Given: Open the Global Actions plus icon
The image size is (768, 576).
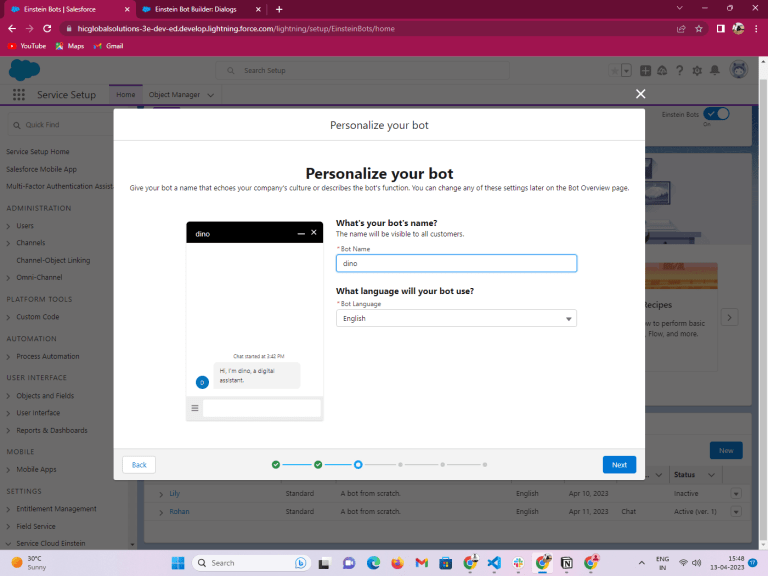Looking at the screenshot, I should click(x=645, y=71).
